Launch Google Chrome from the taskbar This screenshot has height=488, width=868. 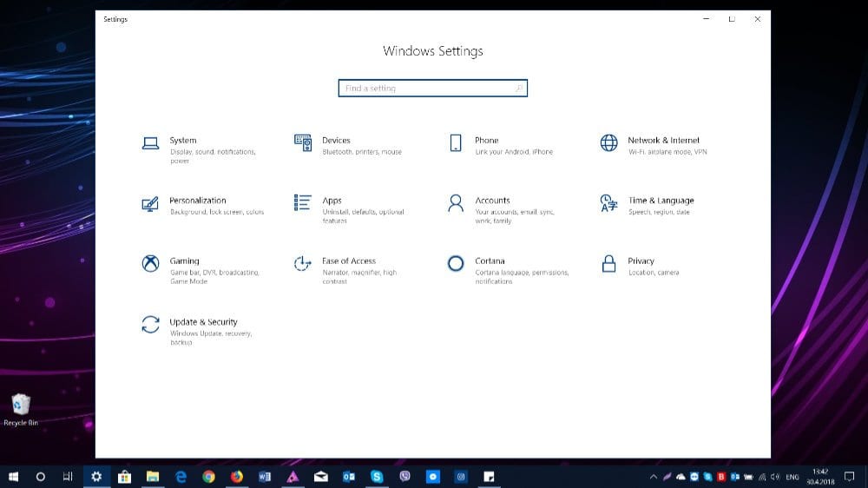pyautogui.click(x=208, y=477)
